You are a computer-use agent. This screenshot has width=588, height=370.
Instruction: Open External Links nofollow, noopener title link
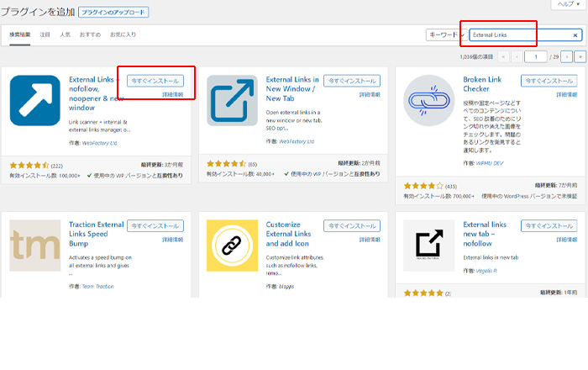[x=96, y=93]
